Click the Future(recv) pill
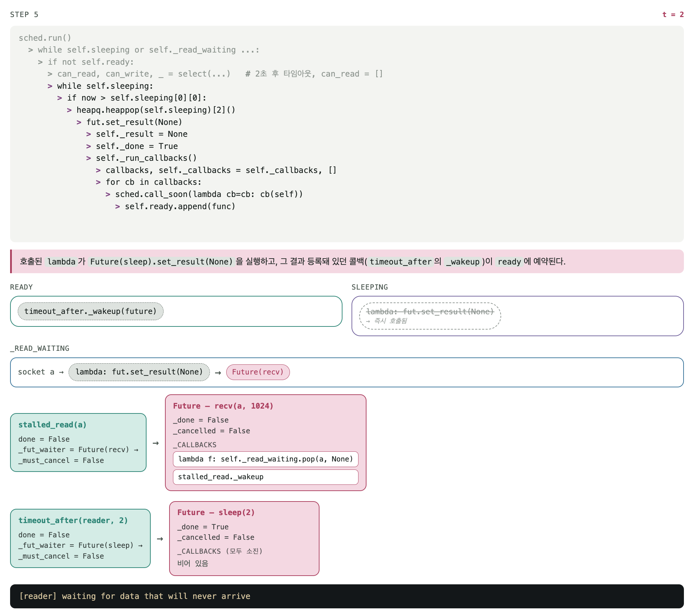 click(258, 372)
